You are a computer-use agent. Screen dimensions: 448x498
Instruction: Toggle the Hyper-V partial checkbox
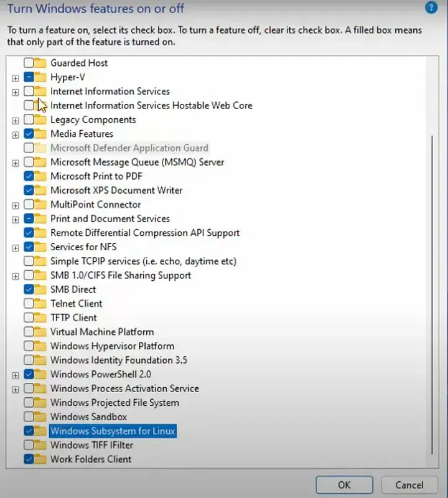pyautogui.click(x=29, y=77)
